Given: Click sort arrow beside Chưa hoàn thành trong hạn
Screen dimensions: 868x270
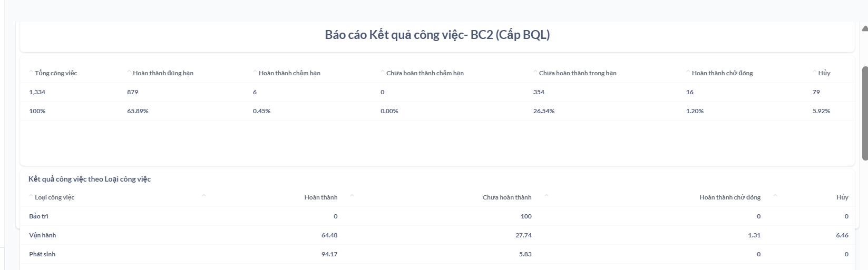Looking at the screenshot, I should [535, 72].
